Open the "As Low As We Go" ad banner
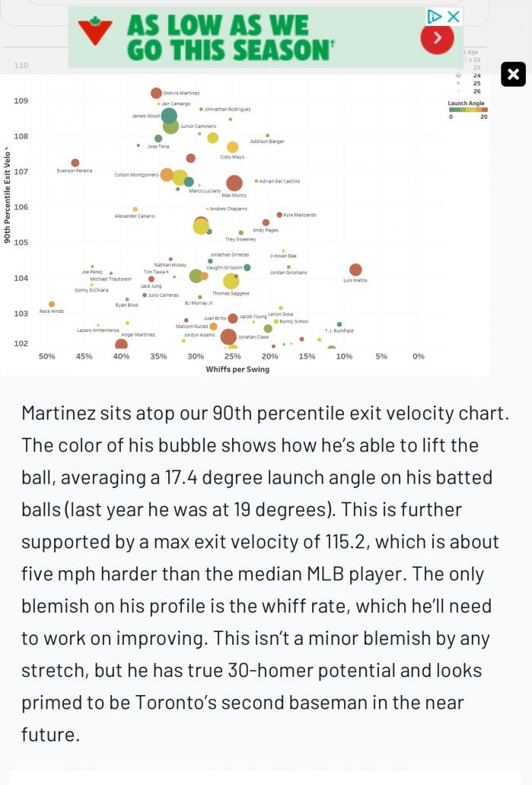Image resolution: width=532 pixels, height=785 pixels. click(228, 37)
